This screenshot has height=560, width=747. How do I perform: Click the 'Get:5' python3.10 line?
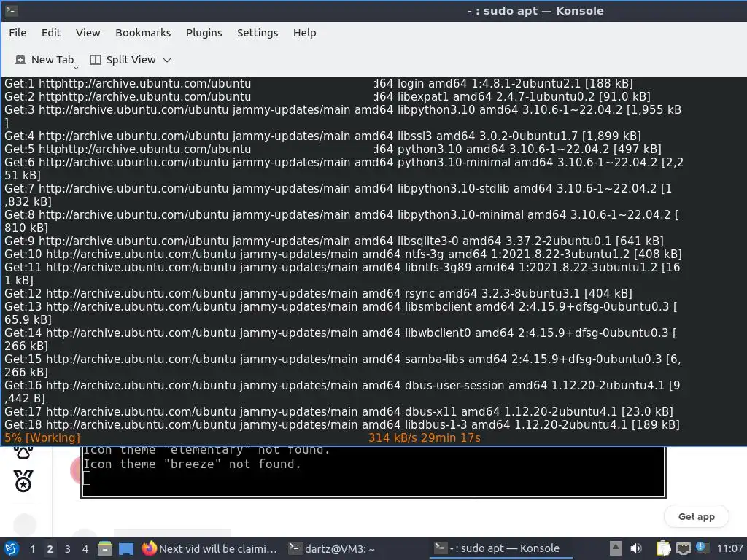pos(333,149)
